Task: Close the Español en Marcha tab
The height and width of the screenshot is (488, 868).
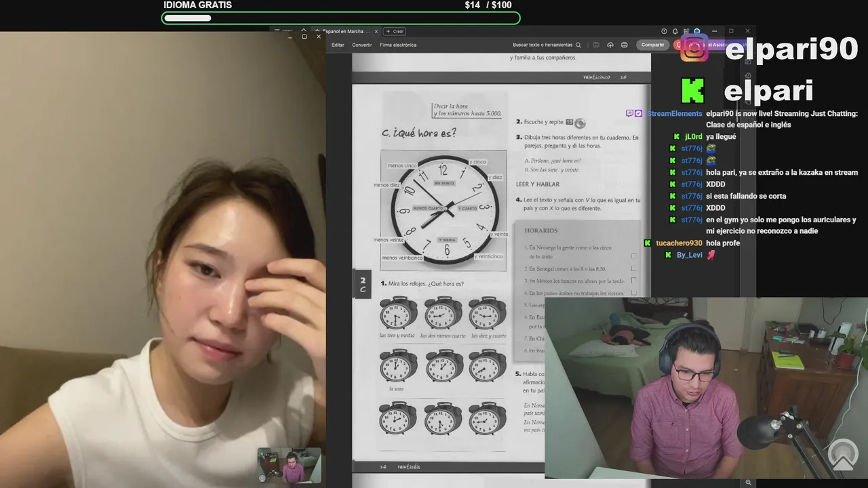Action: coord(376,31)
